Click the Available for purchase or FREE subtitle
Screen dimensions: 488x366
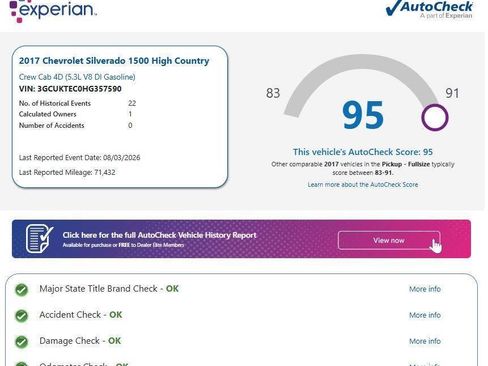click(123, 245)
